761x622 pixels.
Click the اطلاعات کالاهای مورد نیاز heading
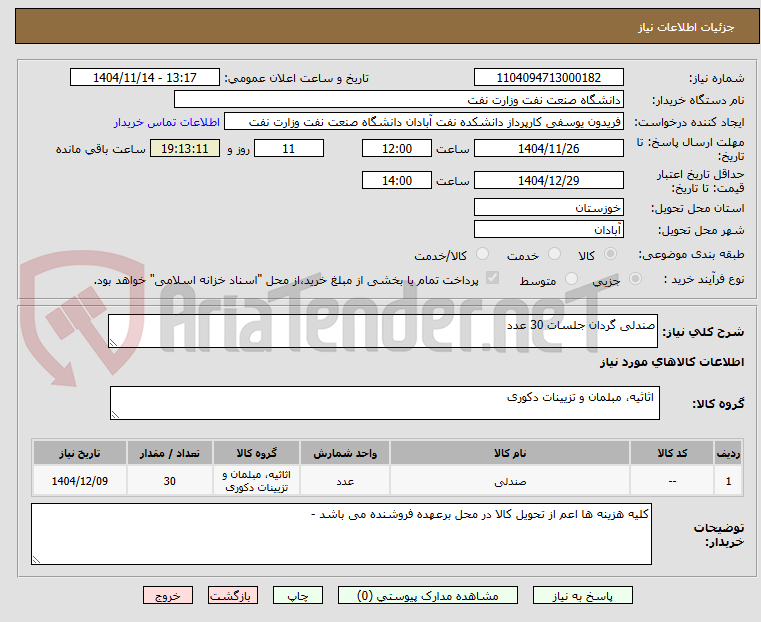pos(672,362)
